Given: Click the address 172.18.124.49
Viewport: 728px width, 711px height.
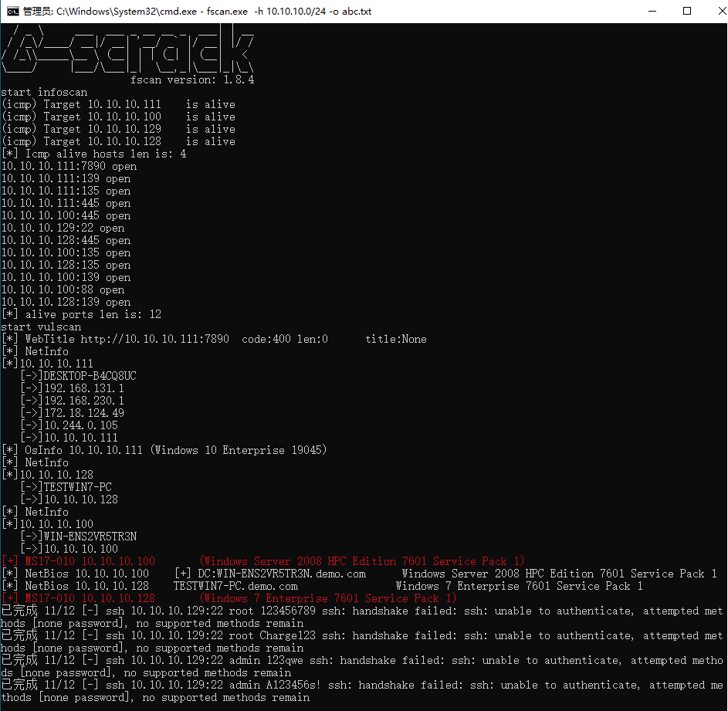Looking at the screenshot, I should click(x=84, y=413).
